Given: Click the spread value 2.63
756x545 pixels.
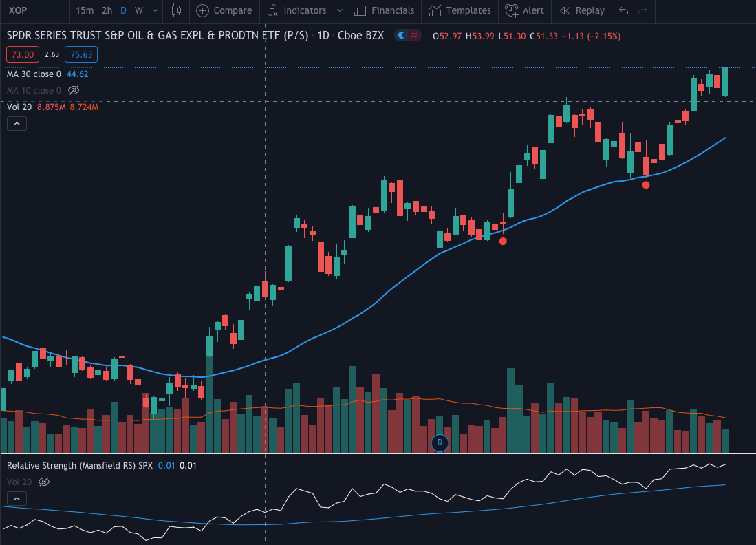Looking at the screenshot, I should point(52,54).
